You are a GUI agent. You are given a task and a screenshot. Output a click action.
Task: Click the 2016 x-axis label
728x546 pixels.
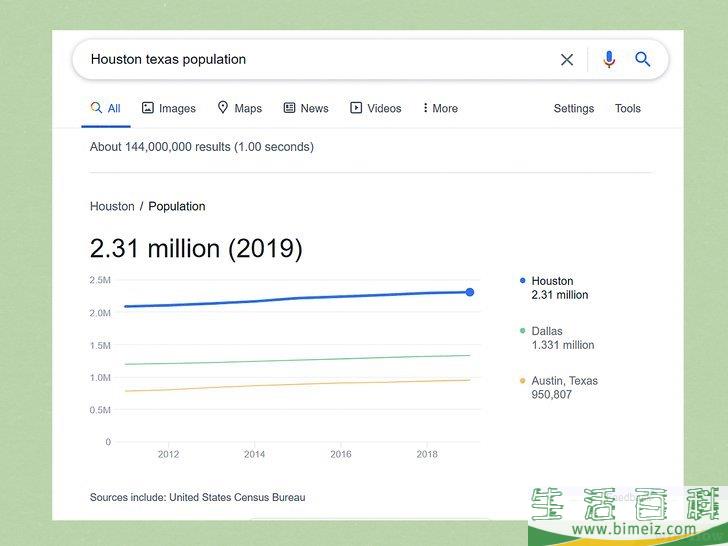point(341,454)
